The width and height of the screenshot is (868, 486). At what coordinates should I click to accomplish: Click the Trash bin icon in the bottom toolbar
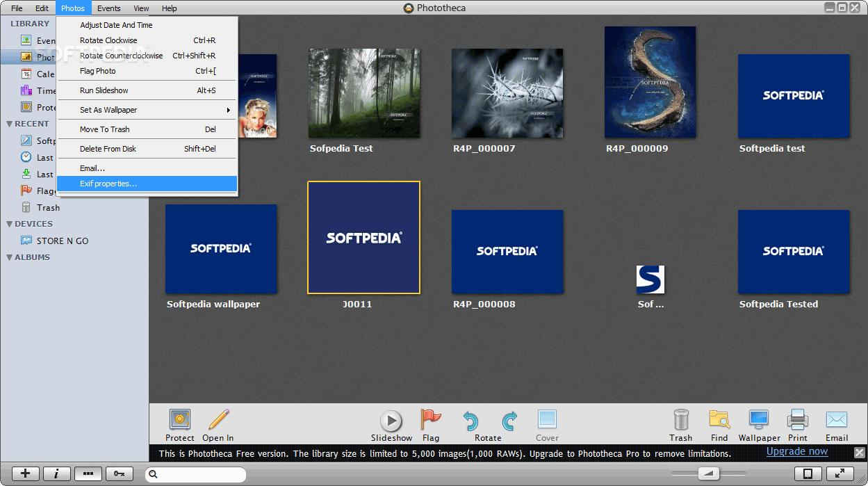681,419
